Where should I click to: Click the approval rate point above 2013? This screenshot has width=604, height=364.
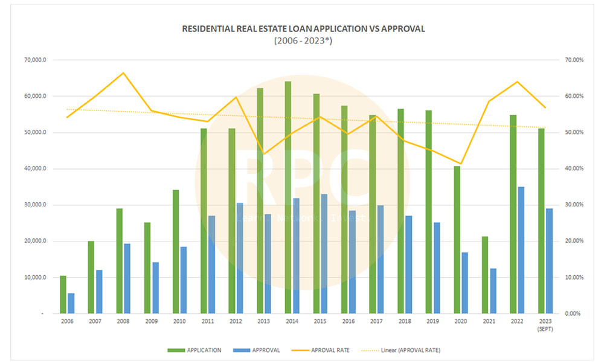click(263, 153)
